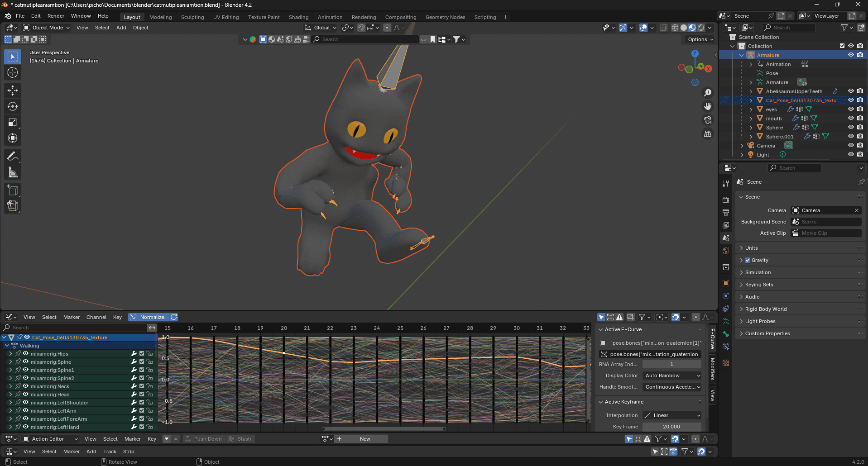Select the Measure tool
The image size is (868, 466).
tap(13, 172)
